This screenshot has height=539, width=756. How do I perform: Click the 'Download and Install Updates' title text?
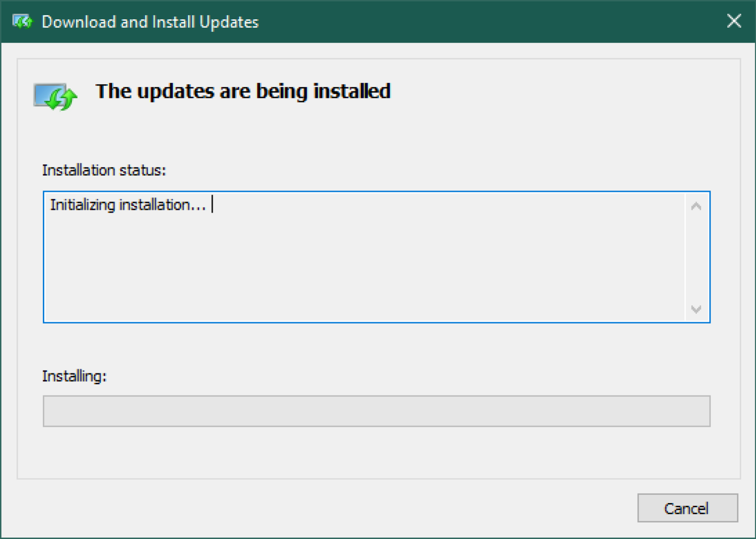coord(150,22)
